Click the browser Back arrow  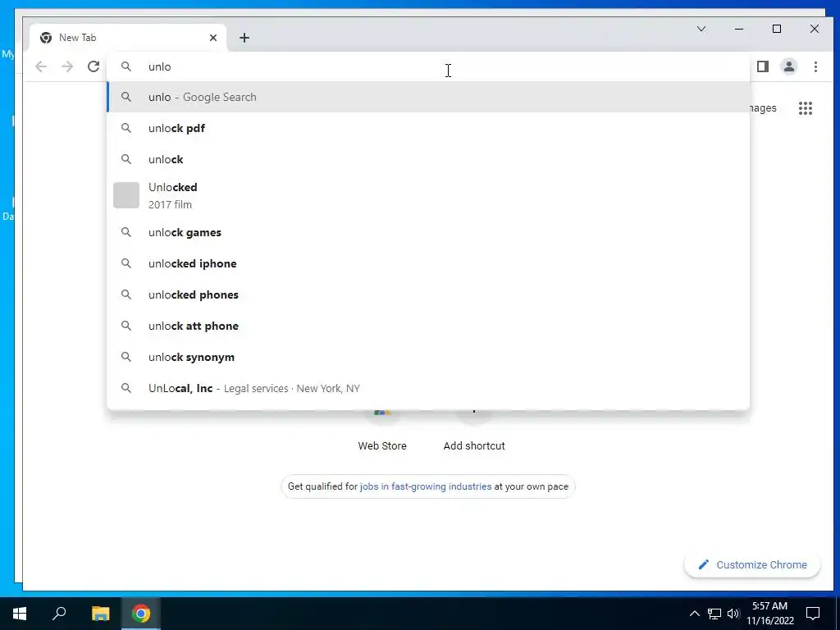pos(41,66)
